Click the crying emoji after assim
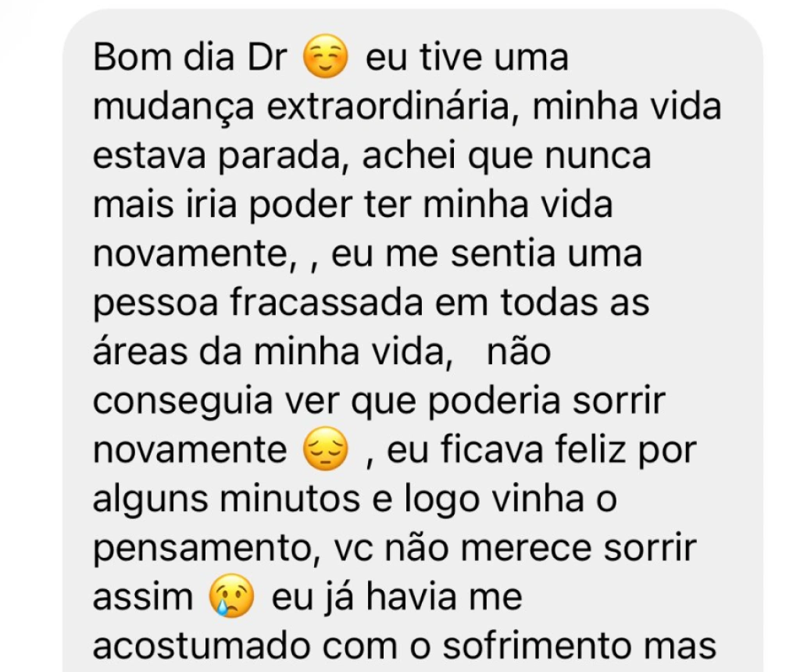This screenshot has height=672, width=800. tap(232, 596)
